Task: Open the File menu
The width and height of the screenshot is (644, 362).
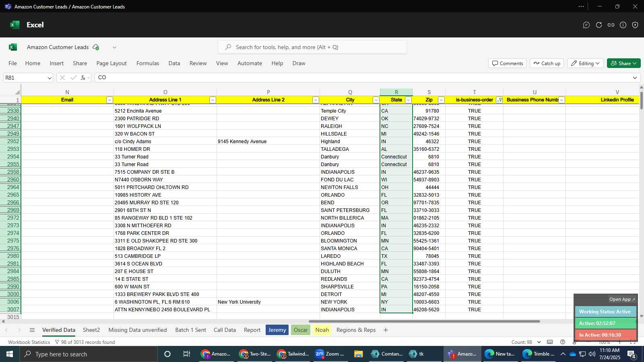Action: 13,63
